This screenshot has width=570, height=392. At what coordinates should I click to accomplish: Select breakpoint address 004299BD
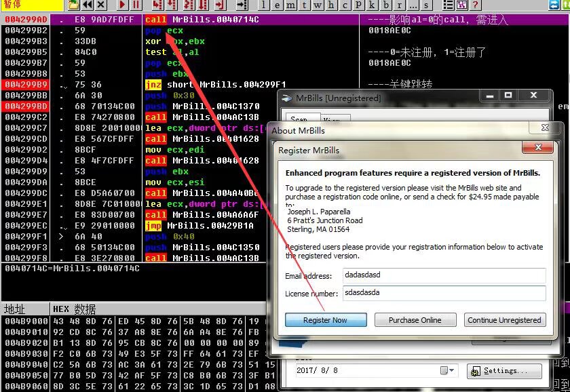26,106
